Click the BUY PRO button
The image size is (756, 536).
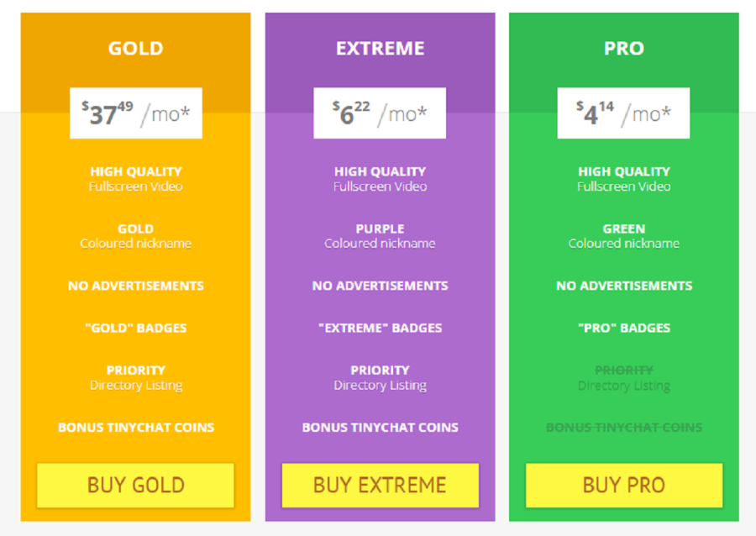(x=623, y=486)
